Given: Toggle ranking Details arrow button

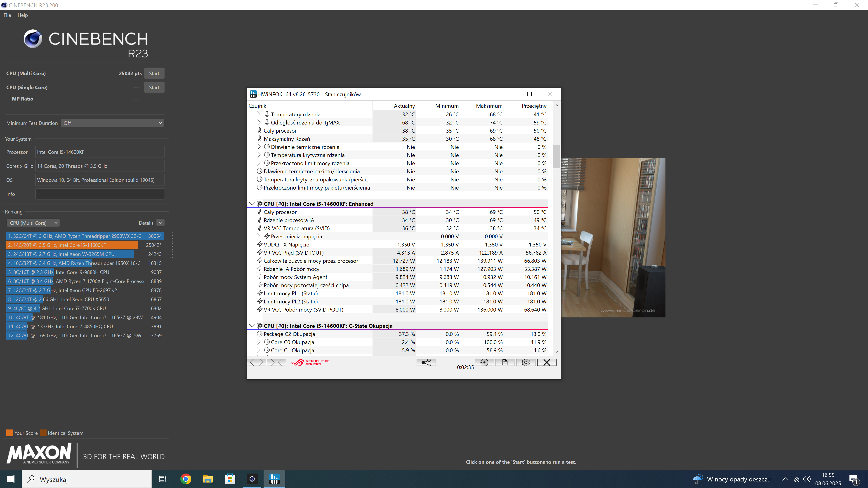Looking at the screenshot, I should click(161, 223).
